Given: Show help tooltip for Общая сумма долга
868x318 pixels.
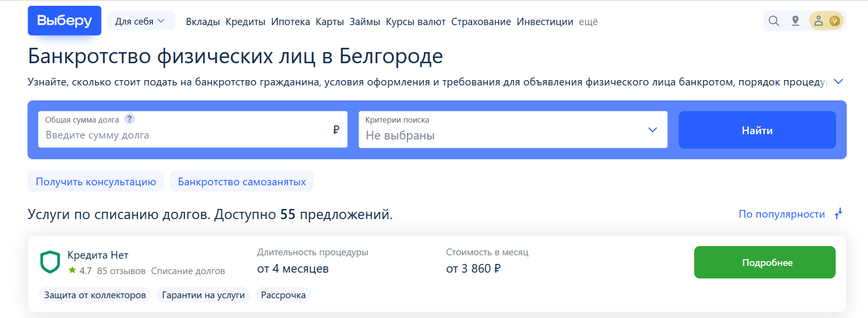Looking at the screenshot, I should click(129, 119).
